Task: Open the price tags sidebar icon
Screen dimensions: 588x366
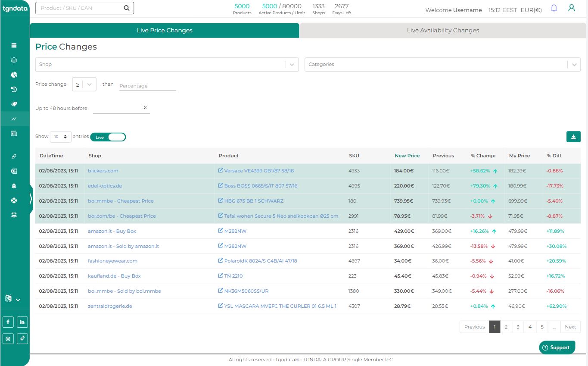Action: tap(14, 104)
